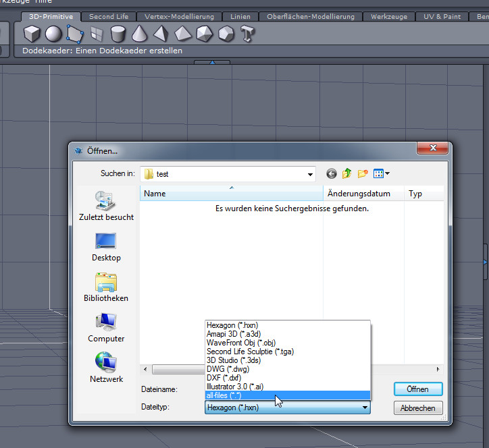Create a cylinder primitive
This screenshot has height=448, width=489.
(x=118, y=33)
